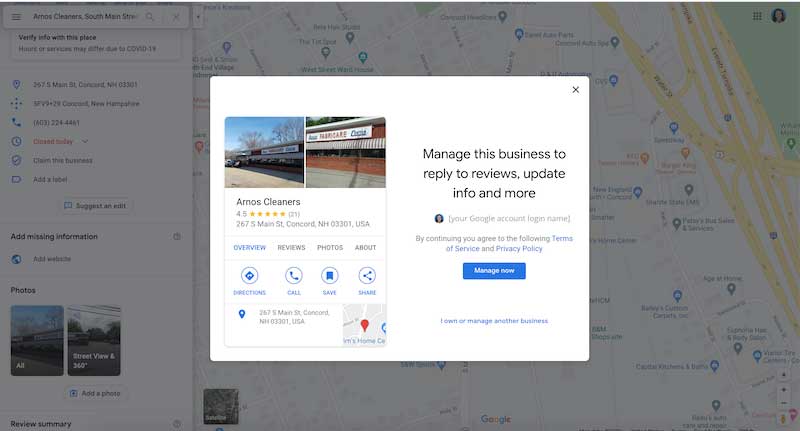Open the Google apps grid icon

[x=757, y=16]
